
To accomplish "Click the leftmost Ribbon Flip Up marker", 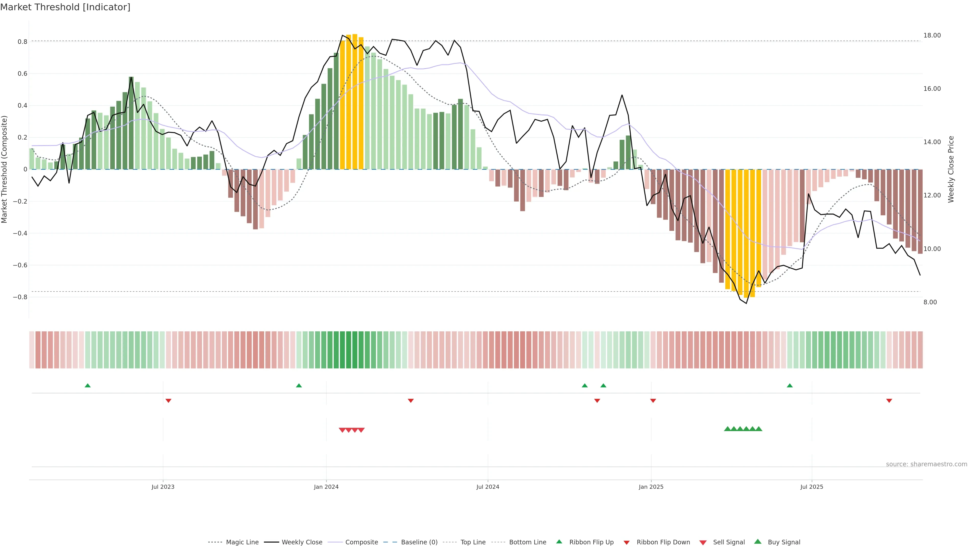I will (88, 386).
